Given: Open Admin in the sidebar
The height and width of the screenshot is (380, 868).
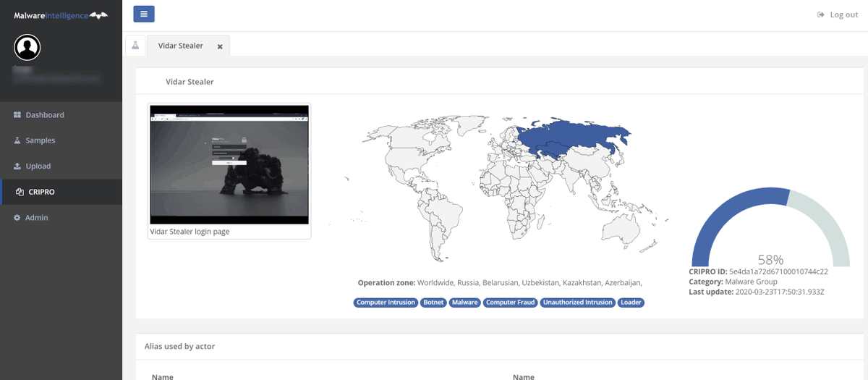Looking at the screenshot, I should point(61,218).
